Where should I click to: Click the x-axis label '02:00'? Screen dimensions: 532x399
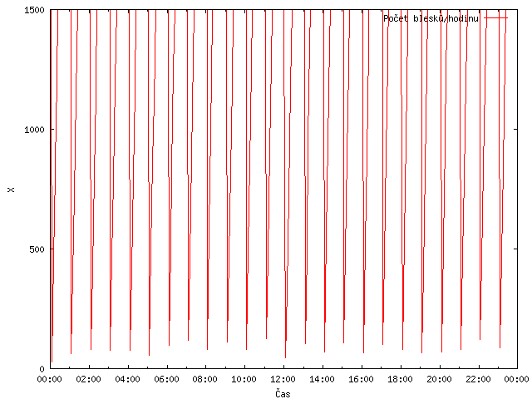[x=89, y=379]
